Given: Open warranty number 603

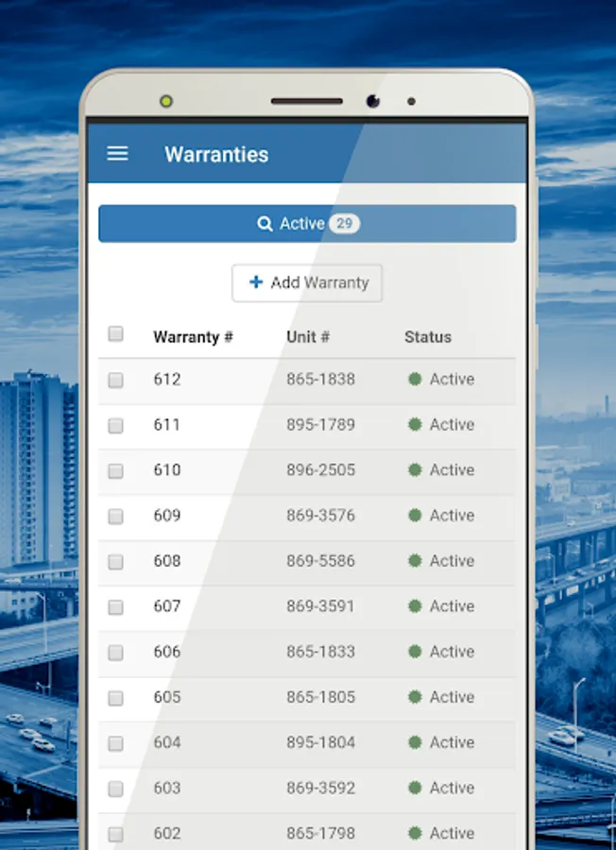Looking at the screenshot, I should [x=167, y=788].
